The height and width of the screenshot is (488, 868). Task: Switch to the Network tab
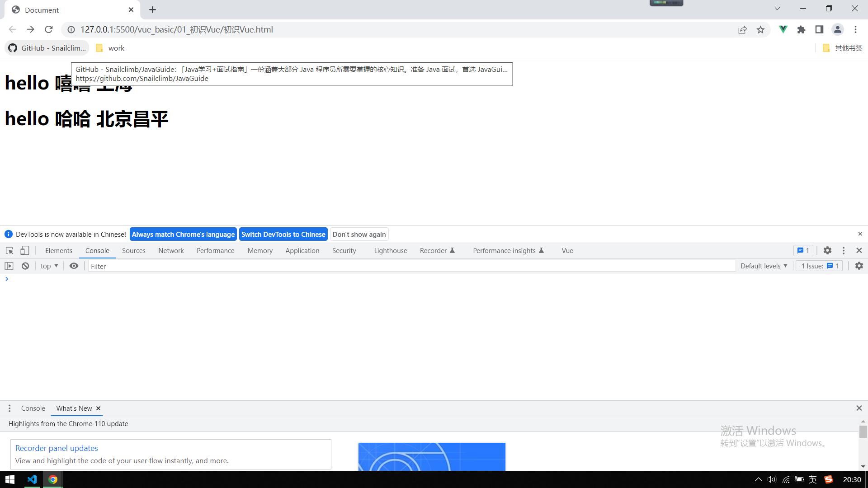click(x=171, y=251)
